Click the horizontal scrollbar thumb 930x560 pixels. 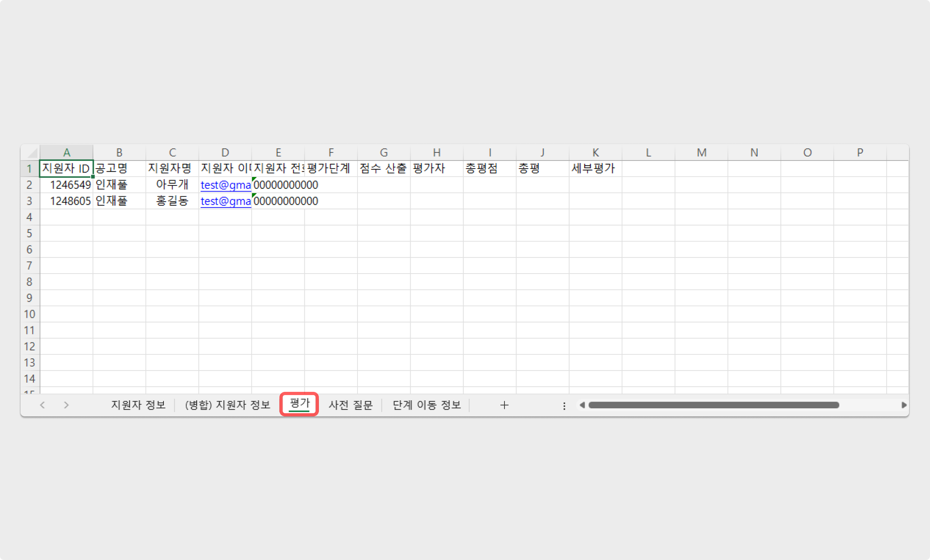tap(713, 405)
